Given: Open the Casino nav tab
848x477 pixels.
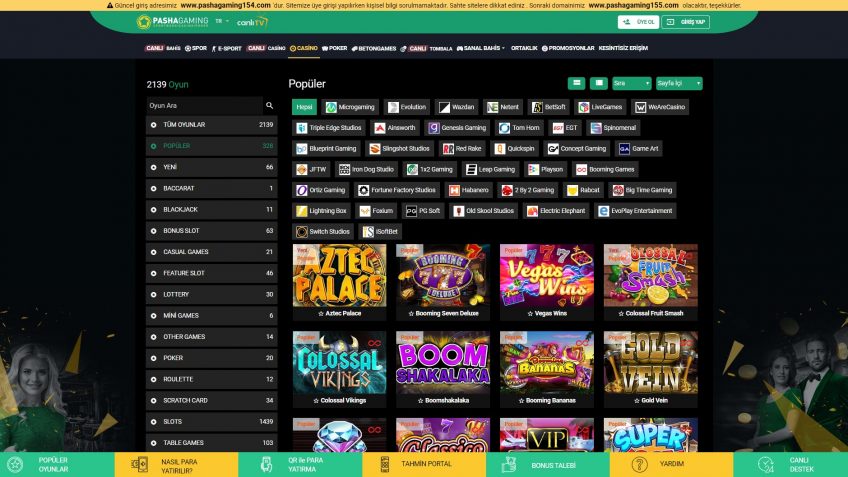Looking at the screenshot, I should [x=303, y=48].
